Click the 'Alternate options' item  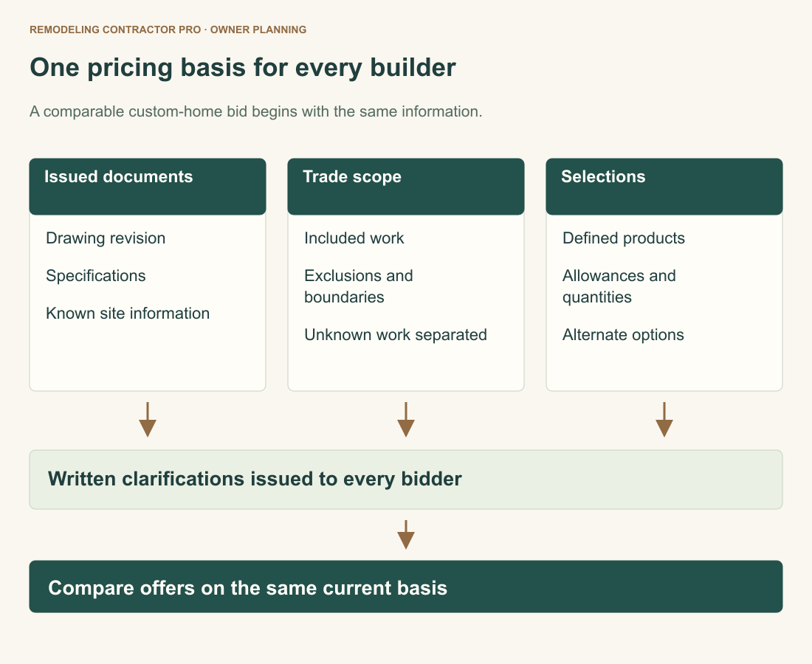624,335
